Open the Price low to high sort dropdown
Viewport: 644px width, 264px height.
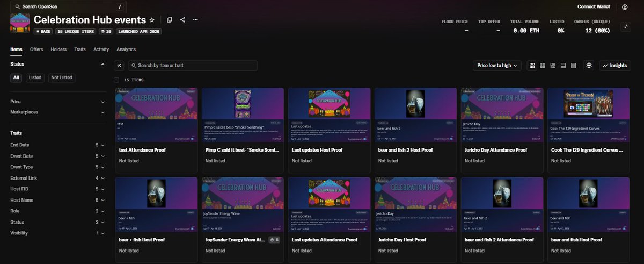(x=497, y=66)
